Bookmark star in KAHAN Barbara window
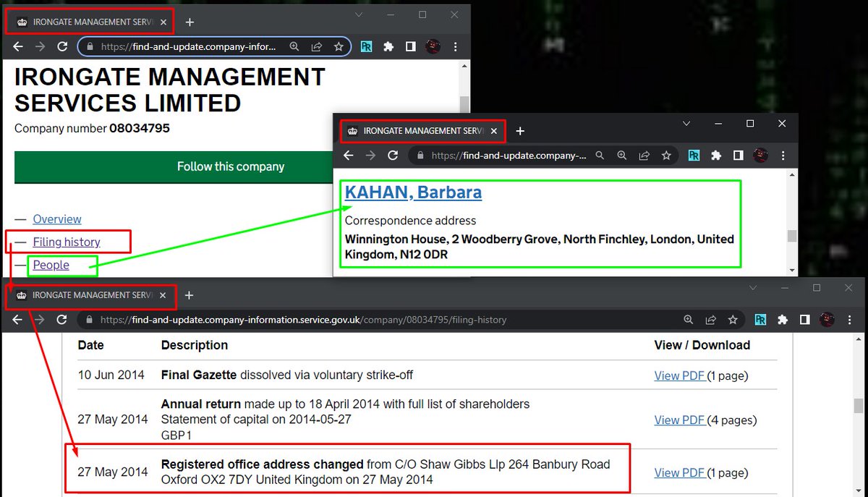 tap(666, 156)
